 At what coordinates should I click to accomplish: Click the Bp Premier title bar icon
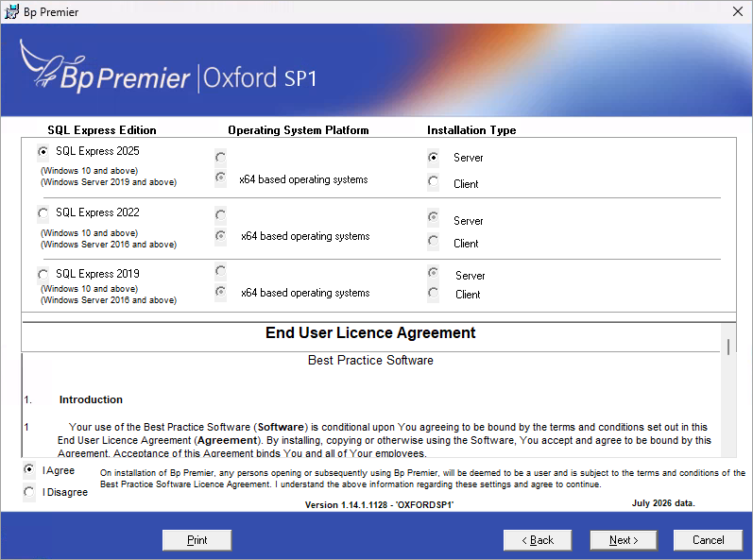[x=11, y=11]
